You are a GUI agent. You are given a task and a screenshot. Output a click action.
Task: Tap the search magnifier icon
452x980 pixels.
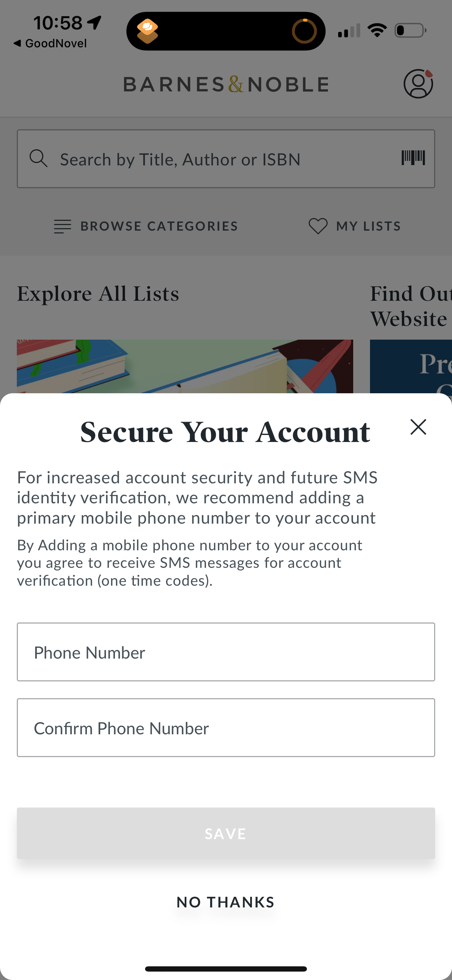[39, 158]
